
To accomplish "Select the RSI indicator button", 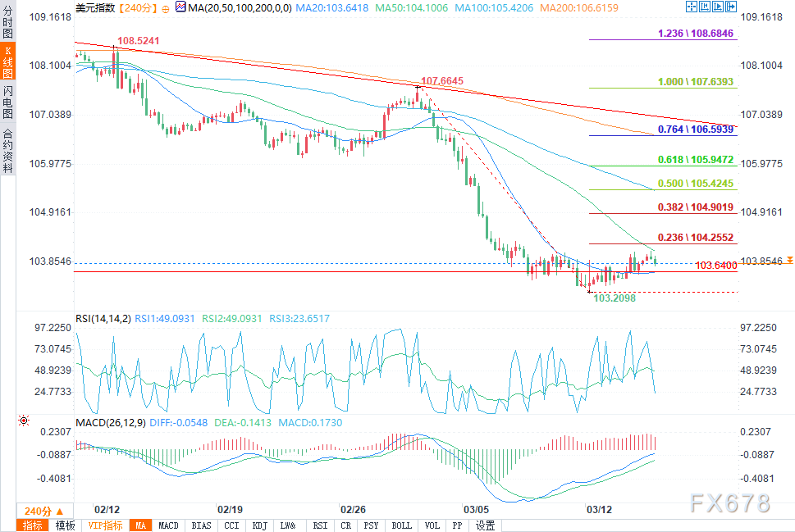I will (320, 525).
